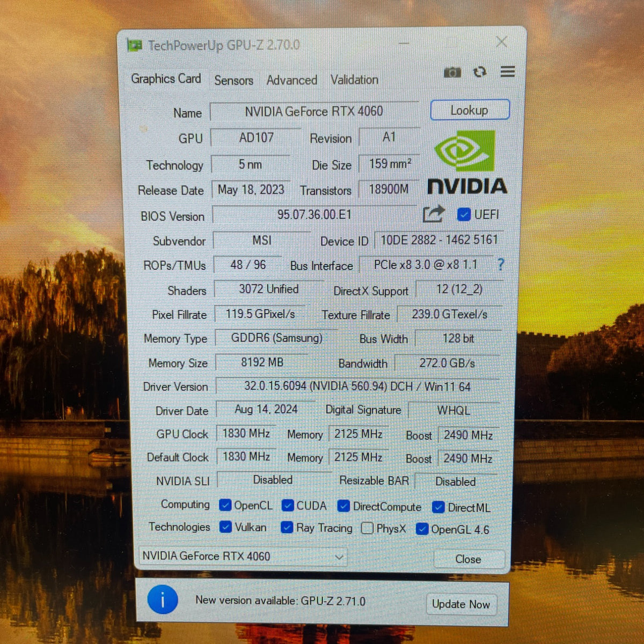The height and width of the screenshot is (644, 644).
Task: Click the Driver Date Aug 14, 2024
Action: (x=266, y=409)
